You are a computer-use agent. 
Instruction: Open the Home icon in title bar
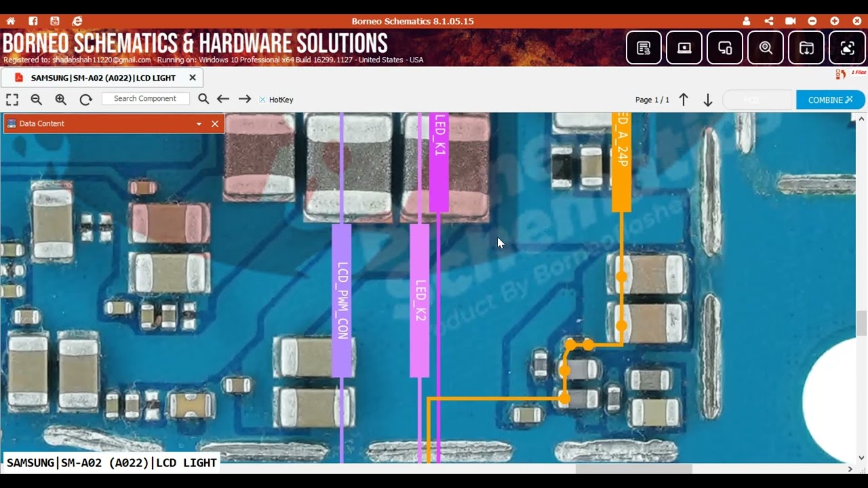(x=11, y=21)
